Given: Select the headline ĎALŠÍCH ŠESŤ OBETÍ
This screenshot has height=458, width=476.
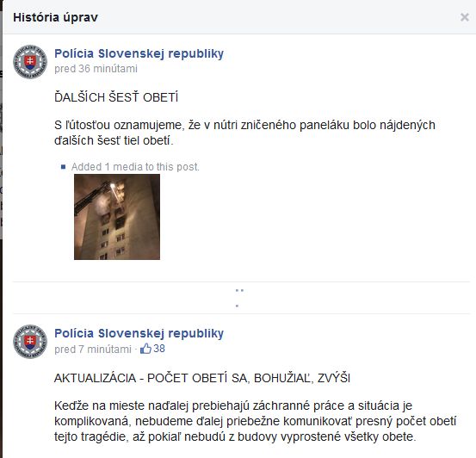Looking at the screenshot, I should 116,97.
